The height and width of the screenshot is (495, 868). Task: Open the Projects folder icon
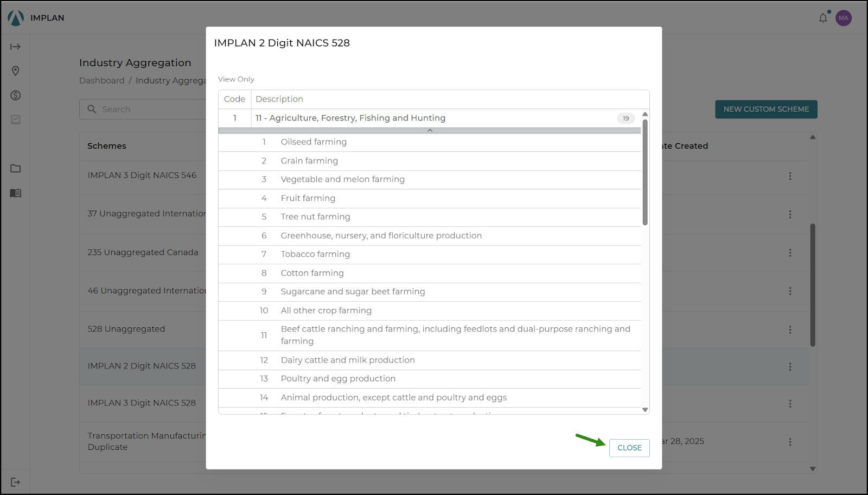click(x=16, y=168)
